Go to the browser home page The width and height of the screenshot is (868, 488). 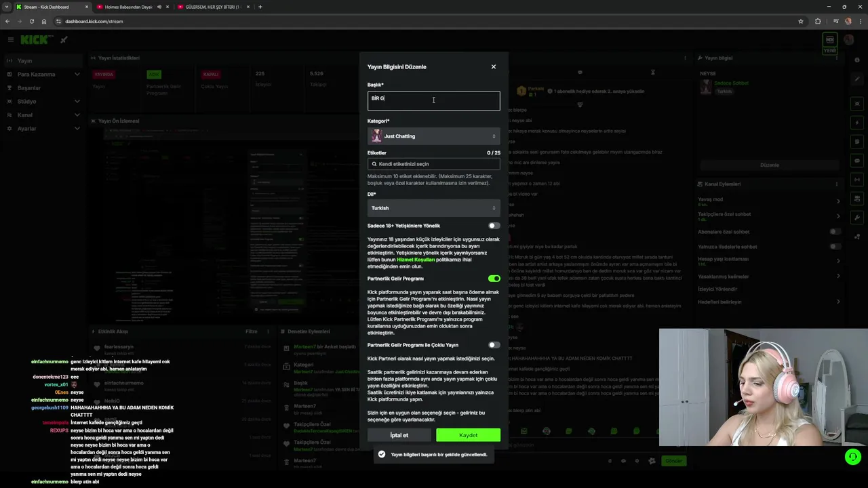point(44,21)
